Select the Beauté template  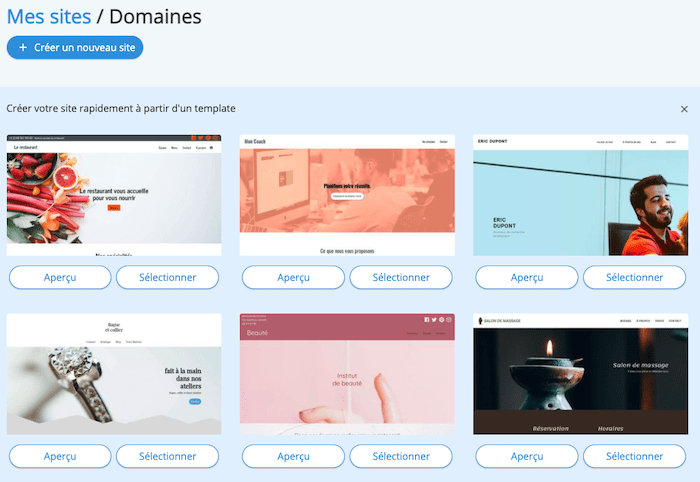pyautogui.click(x=401, y=456)
